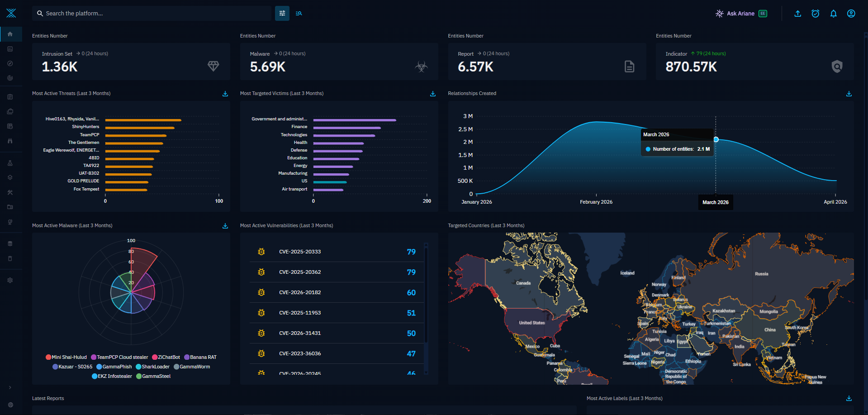Open the radar icon in sidebar
The width and height of the screenshot is (868, 415).
(10, 78)
